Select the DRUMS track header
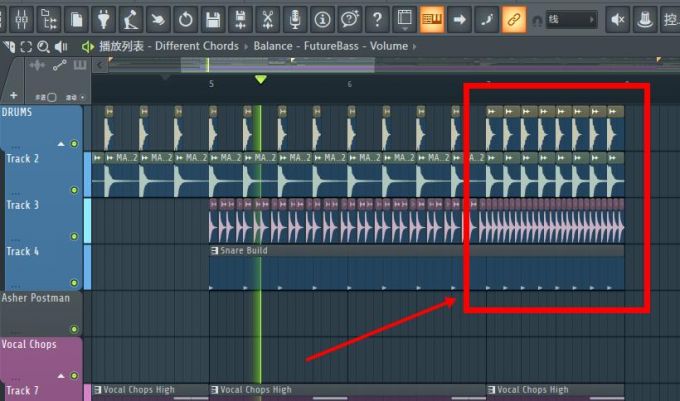The height and width of the screenshot is (401, 680). [x=42, y=127]
